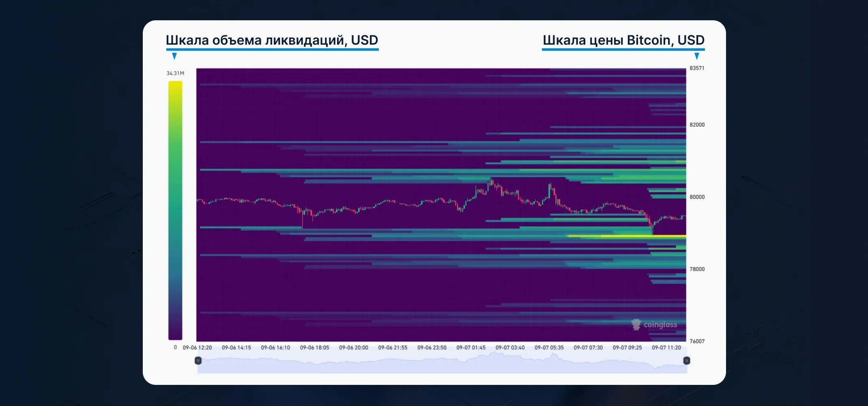This screenshot has height=406, width=868.
Task: Click the left range slider handle
Action: pyautogui.click(x=198, y=361)
